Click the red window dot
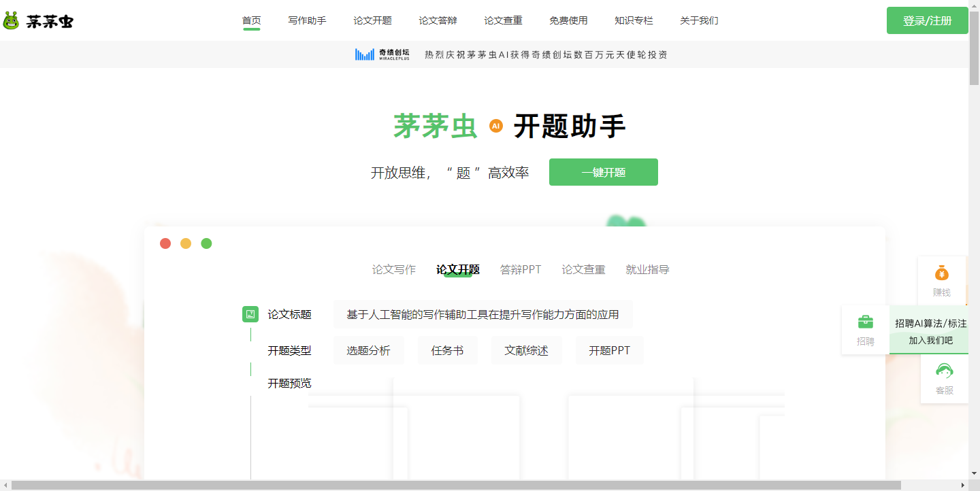Viewport: 980px width, 491px height. (x=165, y=243)
